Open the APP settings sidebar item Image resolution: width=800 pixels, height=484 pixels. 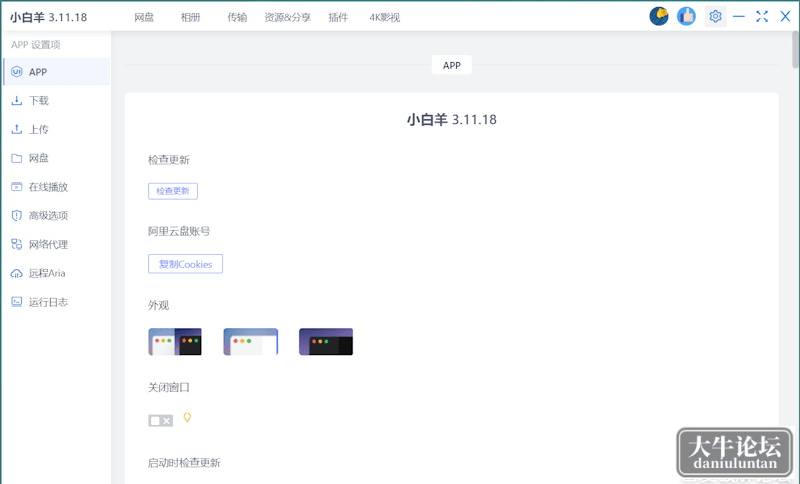click(56, 72)
